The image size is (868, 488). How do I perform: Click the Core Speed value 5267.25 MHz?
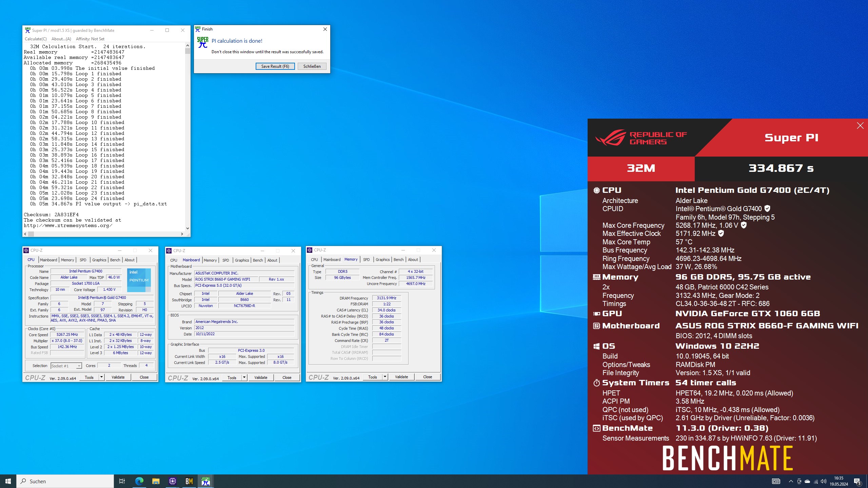tap(67, 335)
